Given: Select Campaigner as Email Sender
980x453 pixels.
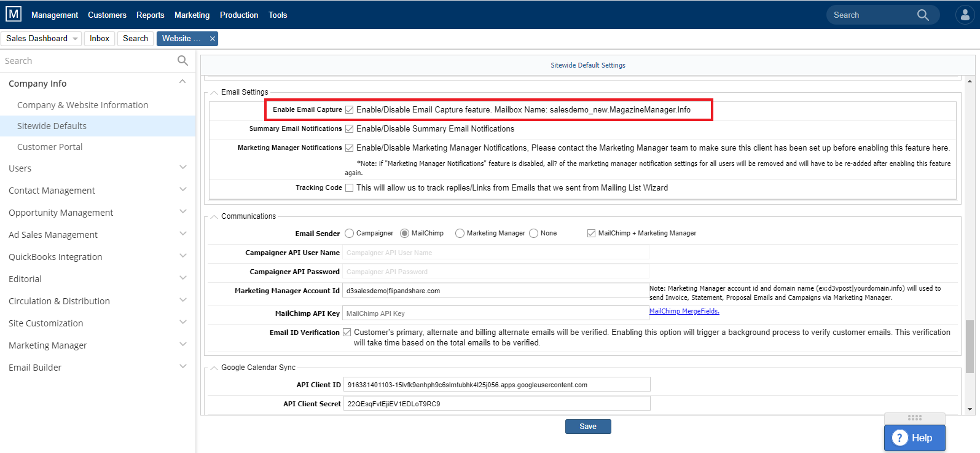Looking at the screenshot, I should point(349,234).
